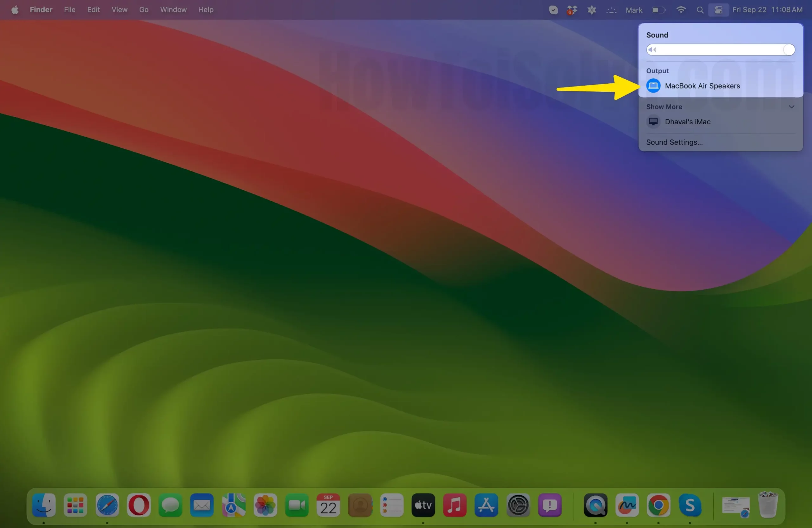The image size is (812, 528).
Task: Open the Edit menu
Action: point(93,10)
